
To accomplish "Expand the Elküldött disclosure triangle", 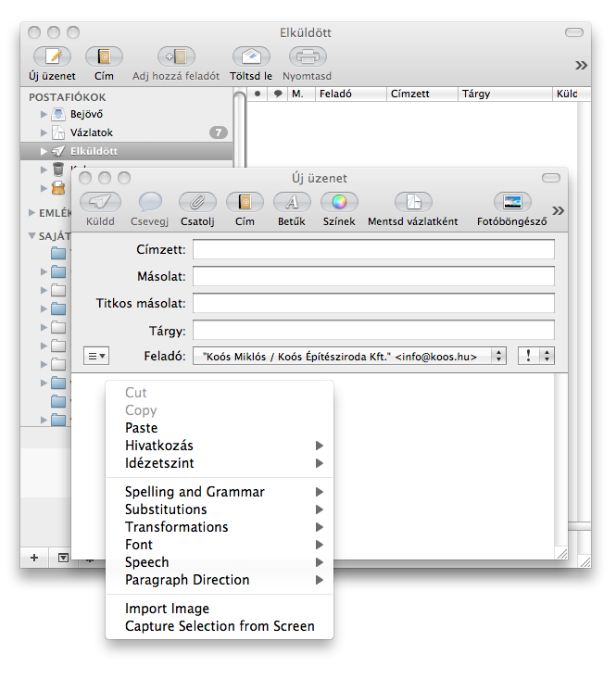I will point(44,151).
